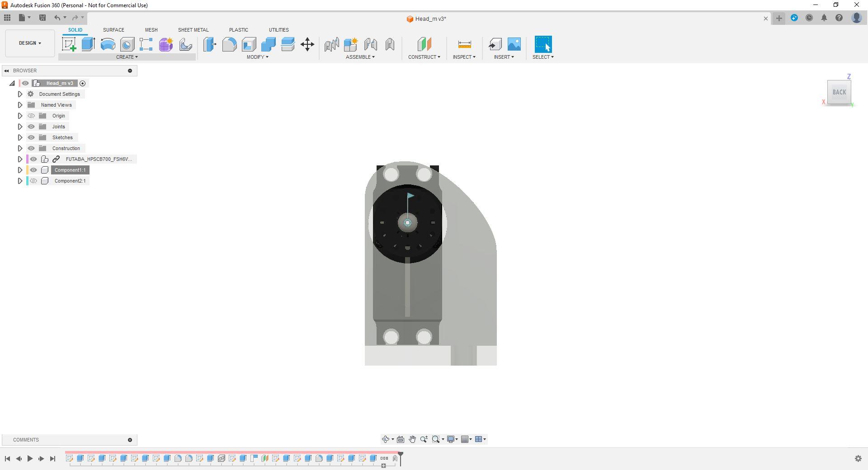Select the Create Sketch tool
Image resolution: width=868 pixels, height=470 pixels.
(69, 44)
